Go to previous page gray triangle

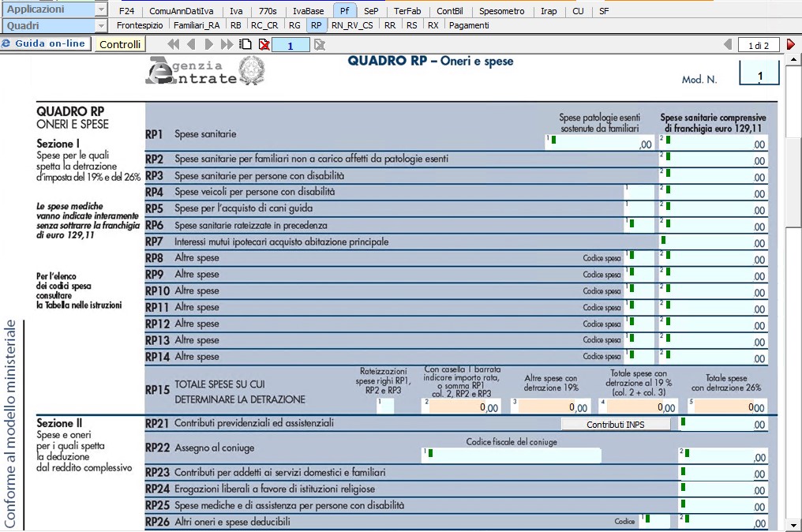click(728, 44)
